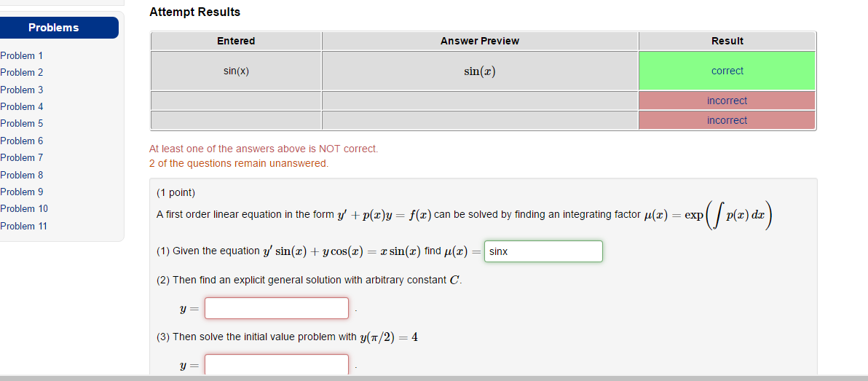Viewport: 868px width, 381px height.
Task: Click the integrating factor input containing sinx
Action: 543,251
